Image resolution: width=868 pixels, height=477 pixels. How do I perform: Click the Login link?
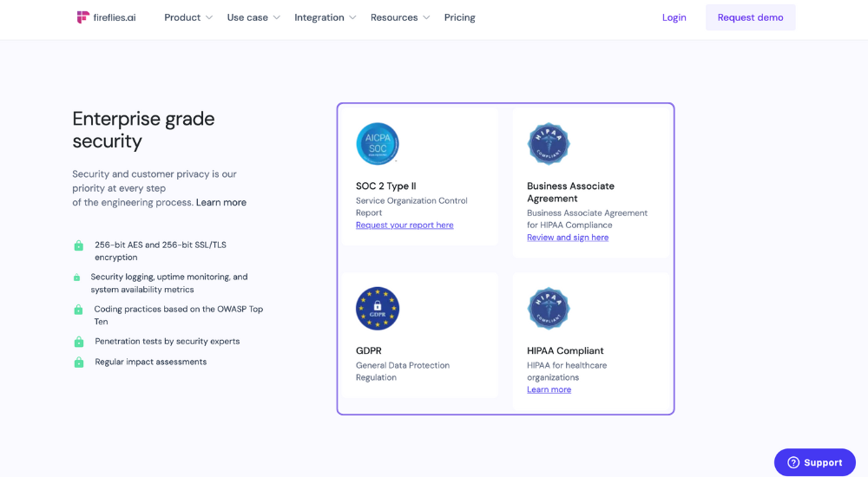[674, 17]
